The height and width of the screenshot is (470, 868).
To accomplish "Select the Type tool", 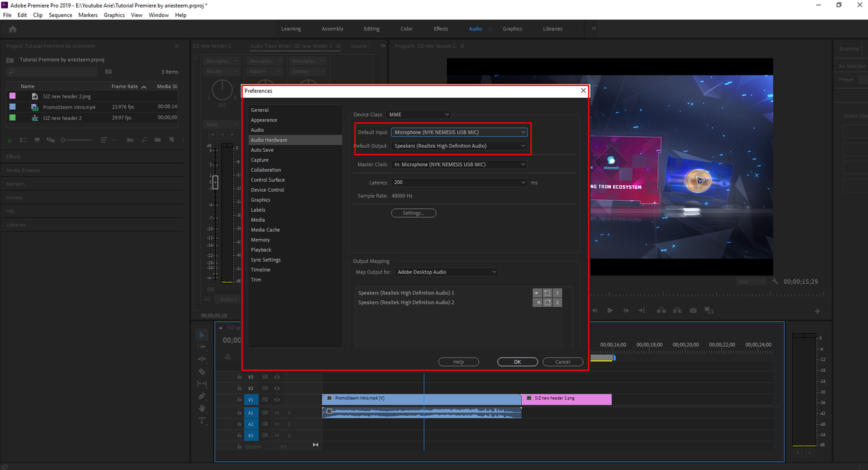I will click(202, 420).
